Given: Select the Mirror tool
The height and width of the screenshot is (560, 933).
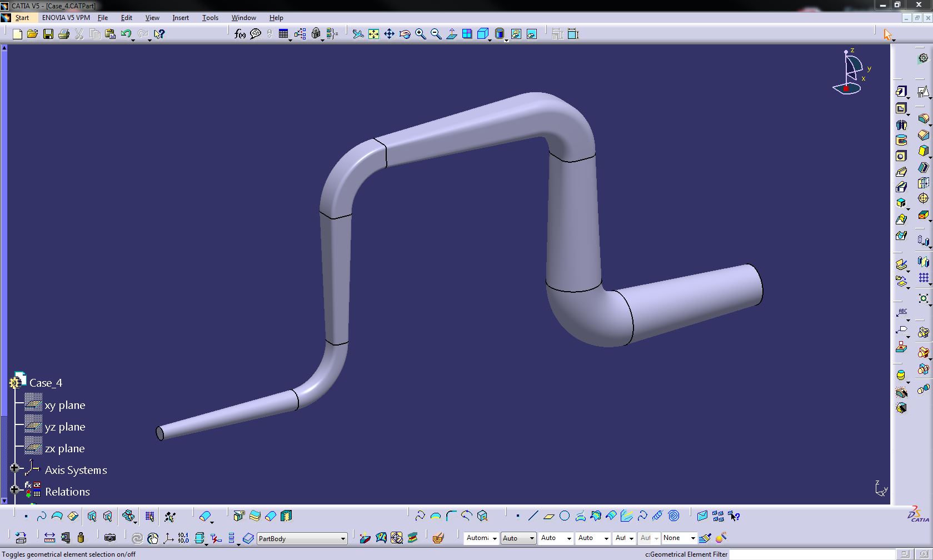Looking at the screenshot, I should coord(923,262).
